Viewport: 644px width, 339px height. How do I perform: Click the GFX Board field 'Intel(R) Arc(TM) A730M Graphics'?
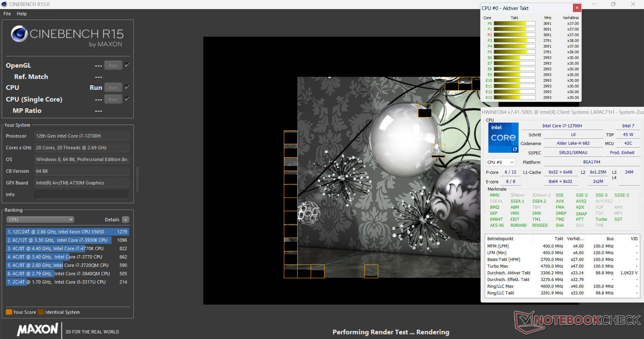coord(82,183)
